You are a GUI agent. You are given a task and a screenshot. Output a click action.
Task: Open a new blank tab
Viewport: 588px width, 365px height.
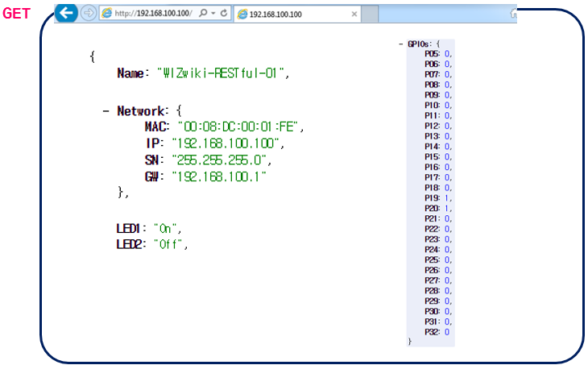(370, 14)
